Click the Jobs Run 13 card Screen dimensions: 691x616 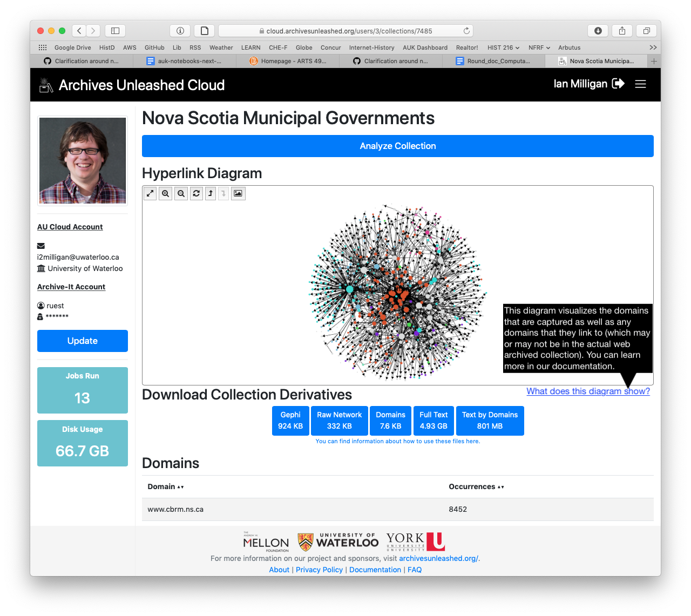[83, 390]
